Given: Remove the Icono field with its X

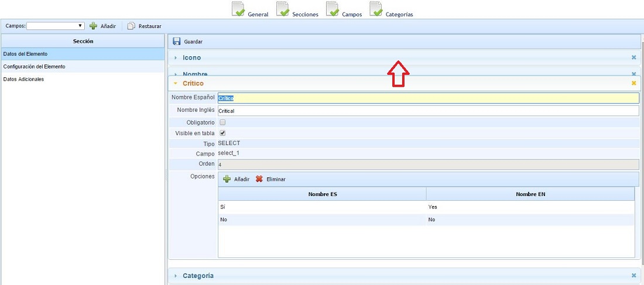Looking at the screenshot, I should click(633, 57).
